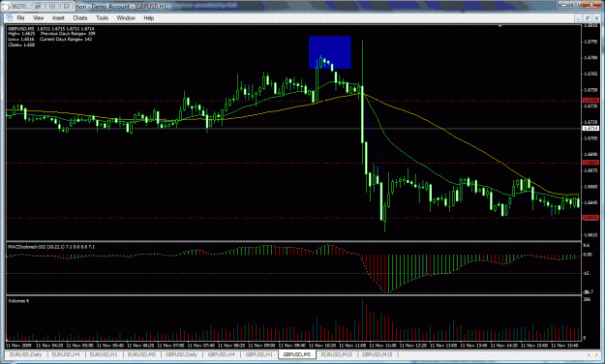This screenshot has height=364, width=605.
Task: Click the chart shift triangle marker
Action: click(x=500, y=26)
